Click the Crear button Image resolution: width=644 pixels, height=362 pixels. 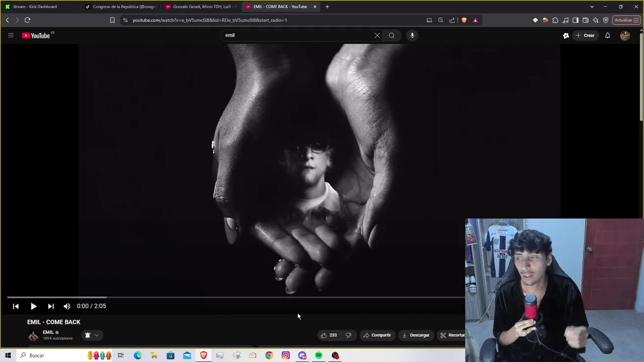[x=585, y=35]
